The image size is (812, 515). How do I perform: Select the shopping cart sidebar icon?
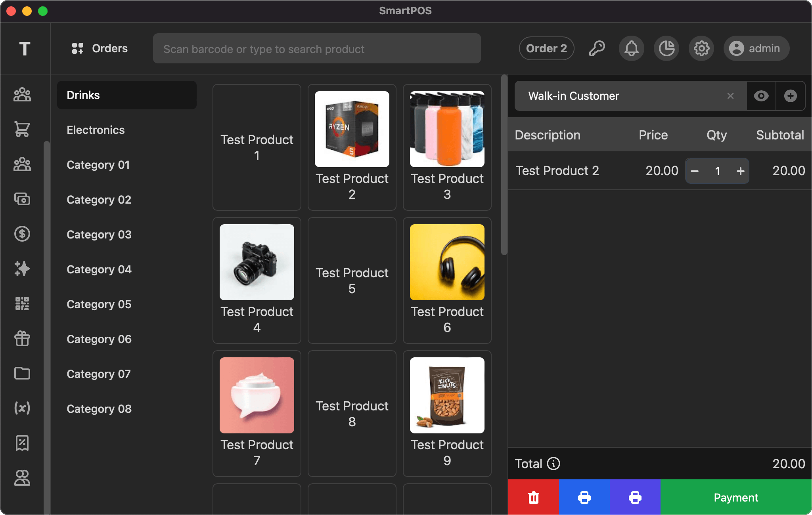click(x=23, y=130)
